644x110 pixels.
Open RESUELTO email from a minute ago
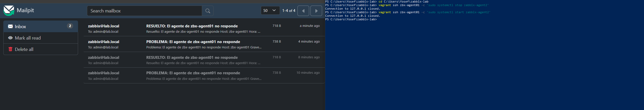click(x=204, y=28)
